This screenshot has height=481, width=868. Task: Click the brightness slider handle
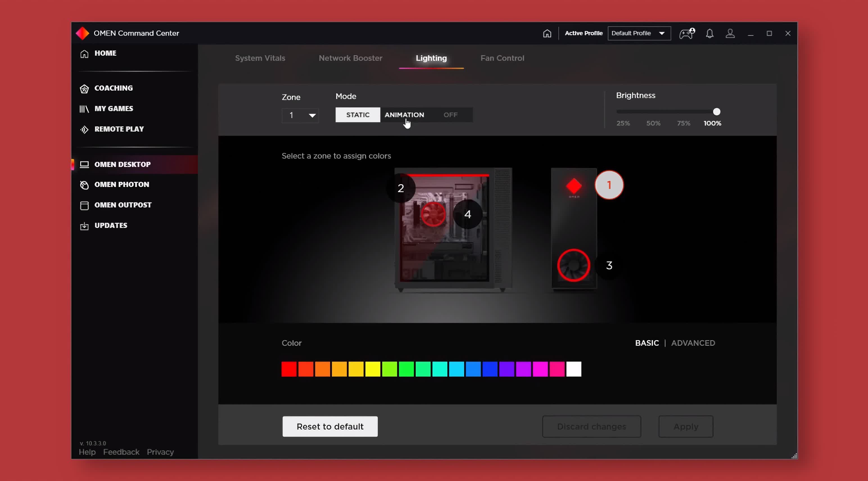[716, 112]
